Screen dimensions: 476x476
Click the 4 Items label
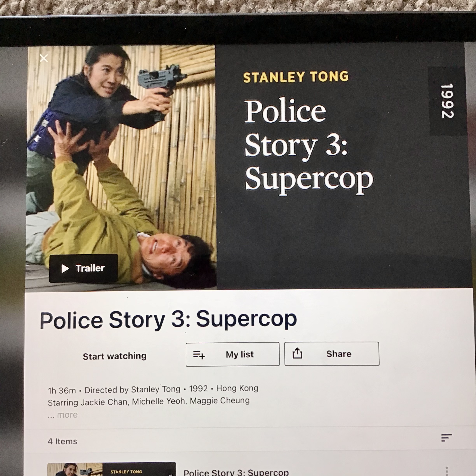point(62,441)
